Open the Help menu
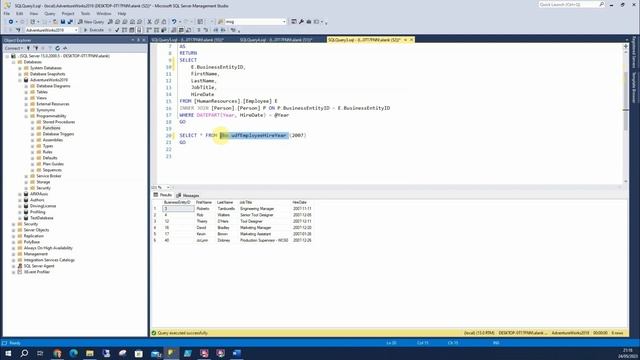Image resolution: width=640 pixels, height=360 pixels. pyautogui.click(x=122, y=13)
